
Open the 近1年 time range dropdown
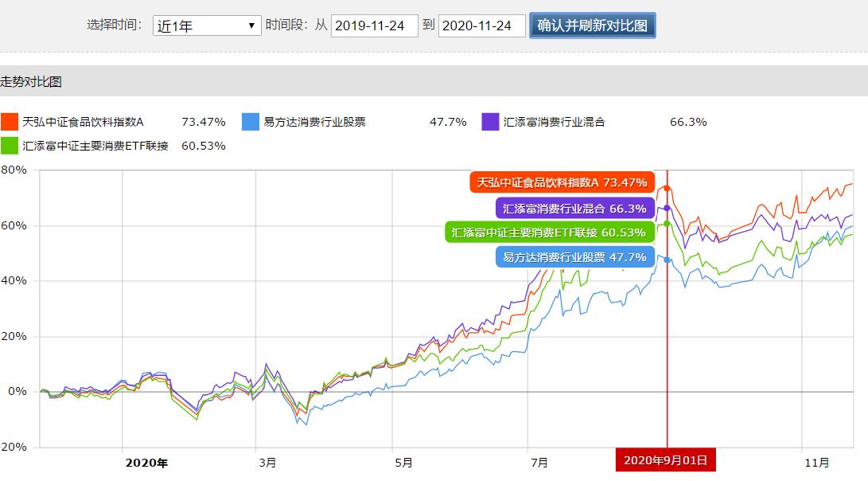tap(205, 25)
